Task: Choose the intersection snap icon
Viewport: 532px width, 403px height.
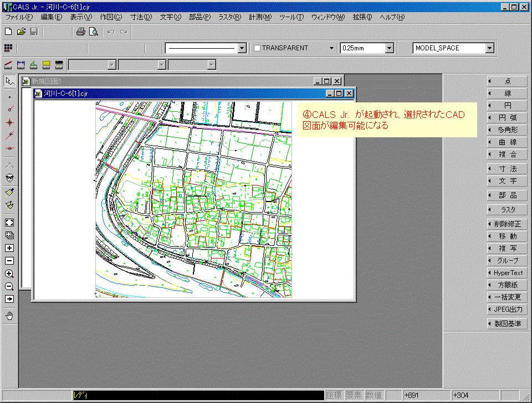Action: click(x=9, y=136)
